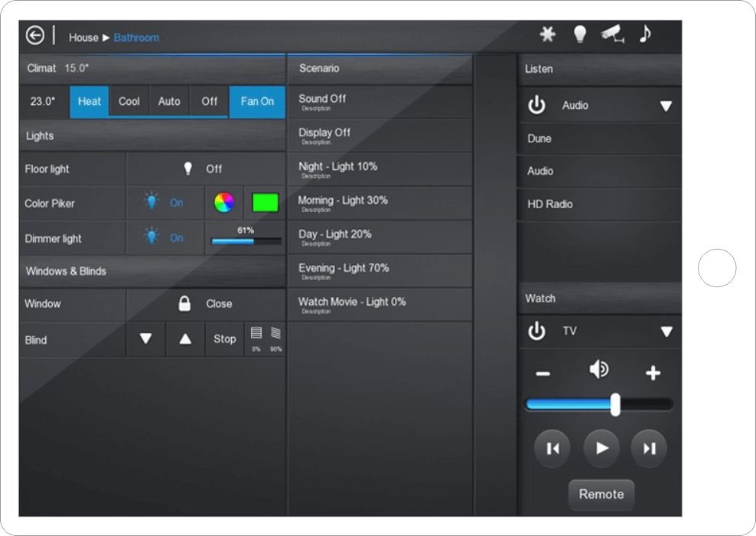Screen dimensions: 756x536
Task: Open the security camera icon
Action: [612, 34]
